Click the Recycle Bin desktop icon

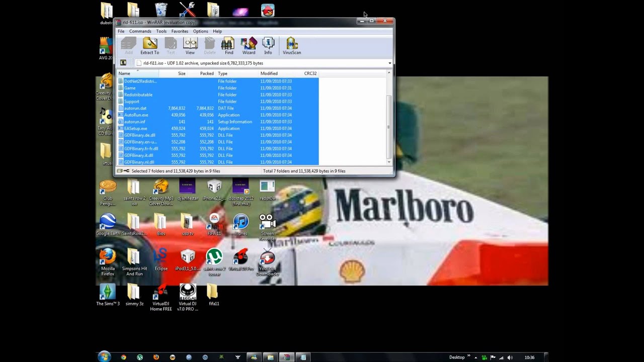point(161,10)
